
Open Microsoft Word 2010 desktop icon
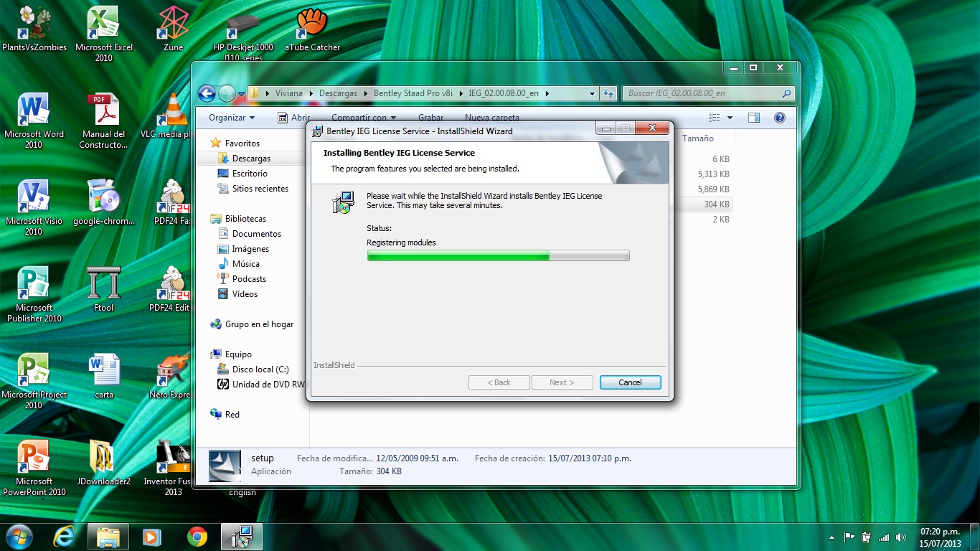click(34, 121)
